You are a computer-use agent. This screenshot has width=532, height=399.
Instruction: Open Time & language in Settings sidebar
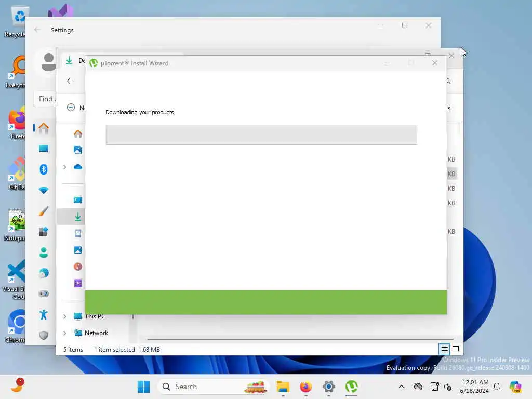point(44,273)
